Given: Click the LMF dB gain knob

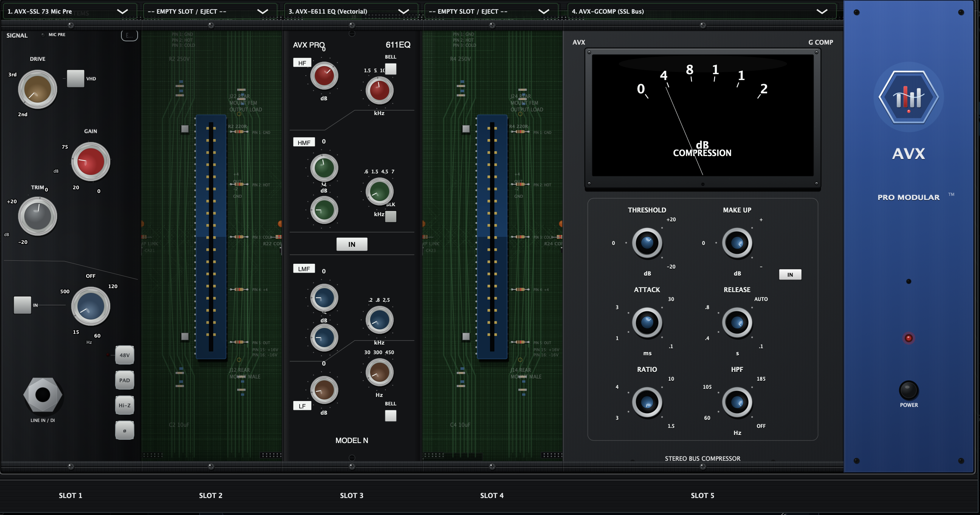Looking at the screenshot, I should tap(324, 298).
